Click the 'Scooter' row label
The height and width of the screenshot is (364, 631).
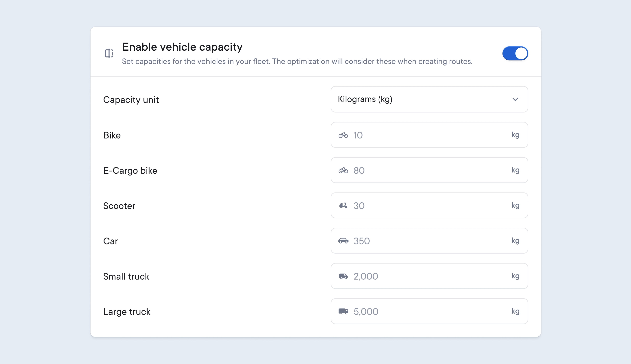tap(119, 206)
